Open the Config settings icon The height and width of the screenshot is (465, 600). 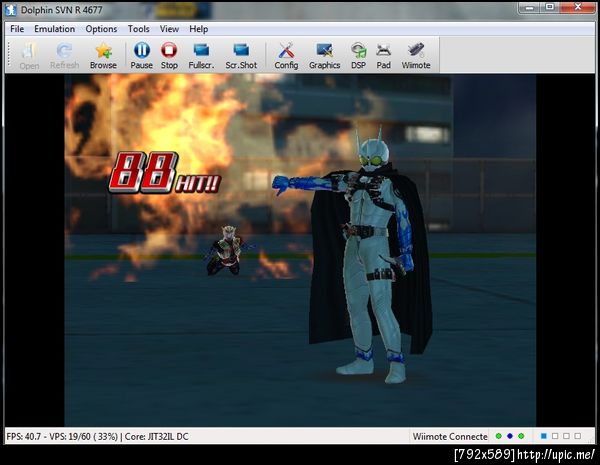coord(286,55)
